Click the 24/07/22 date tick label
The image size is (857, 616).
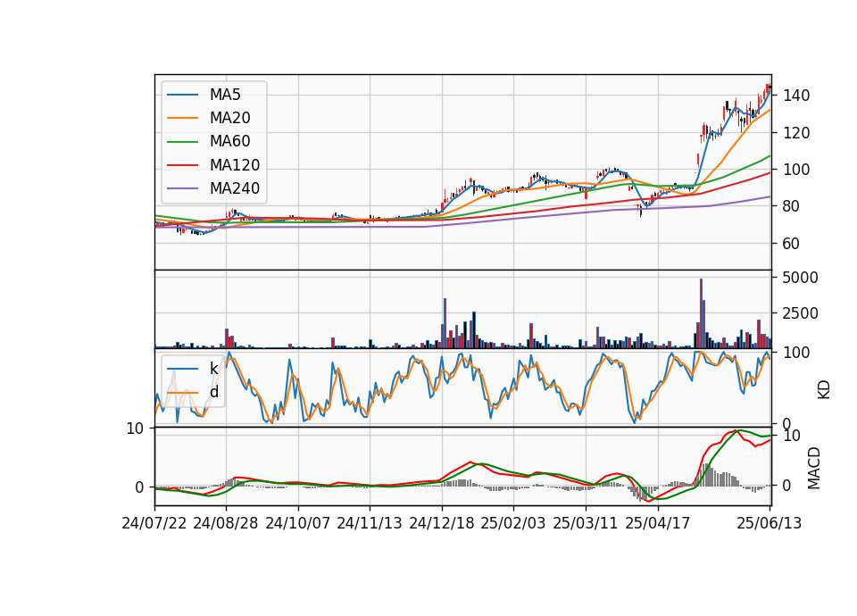click(x=154, y=523)
